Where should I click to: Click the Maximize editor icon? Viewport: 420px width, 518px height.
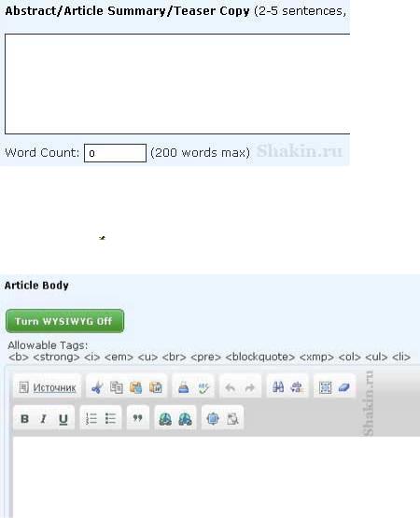(213, 419)
